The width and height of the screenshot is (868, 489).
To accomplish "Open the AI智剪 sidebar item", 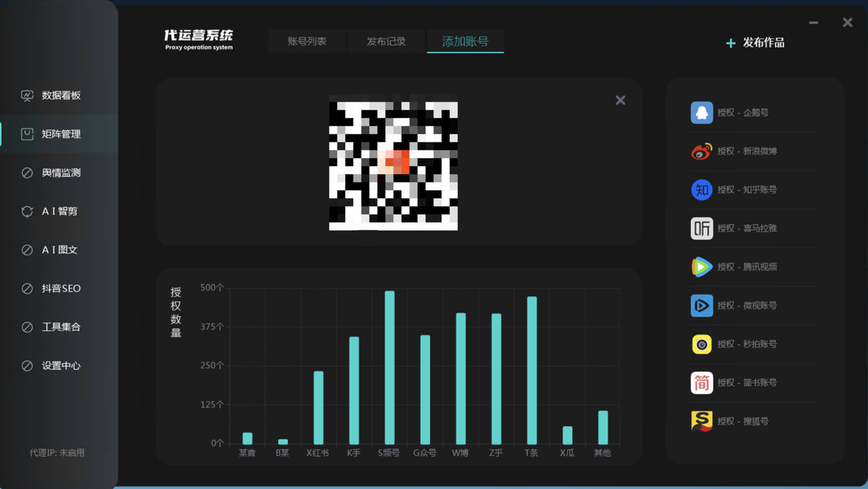I will pos(59,212).
